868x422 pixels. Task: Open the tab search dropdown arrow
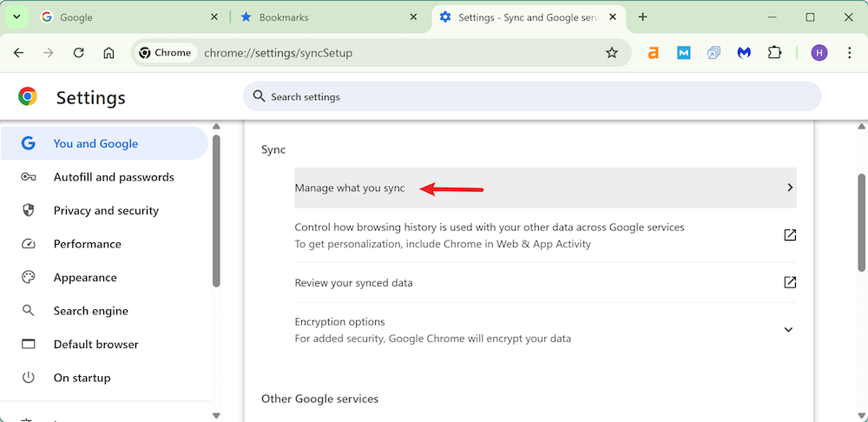point(16,17)
